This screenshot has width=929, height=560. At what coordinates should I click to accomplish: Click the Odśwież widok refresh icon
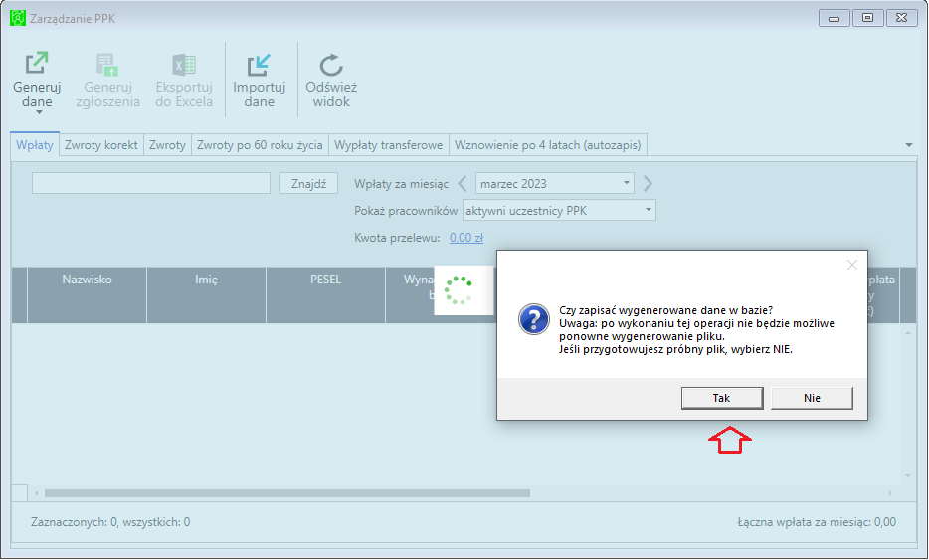tap(331, 66)
